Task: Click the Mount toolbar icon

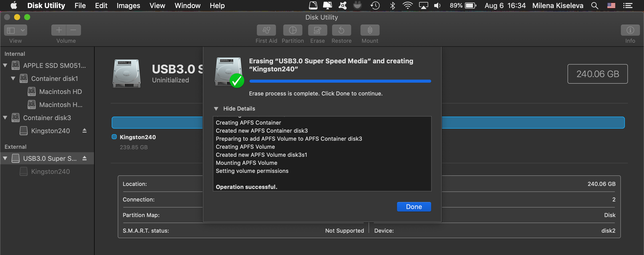Action: [370, 30]
